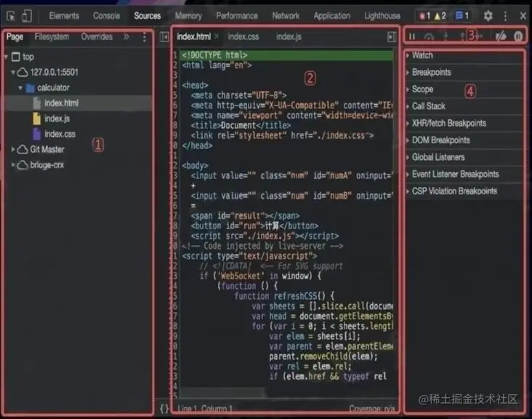This screenshot has height=419, width=532.
Task: Click 'parent.removeChild(elem);' code line
Action: [x=323, y=356]
